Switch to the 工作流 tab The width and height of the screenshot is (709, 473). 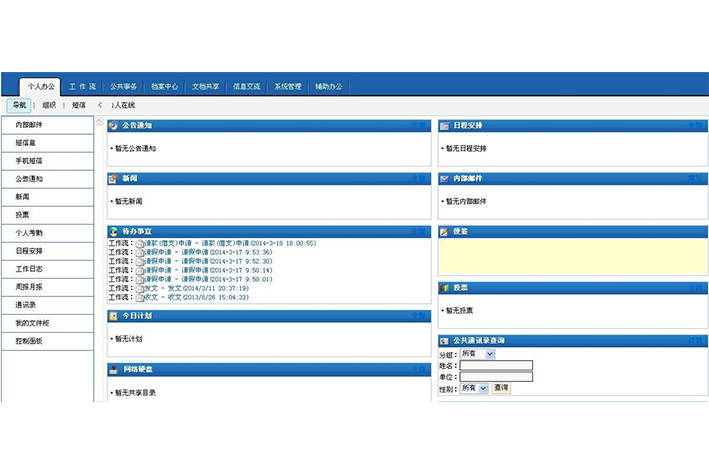click(x=82, y=86)
